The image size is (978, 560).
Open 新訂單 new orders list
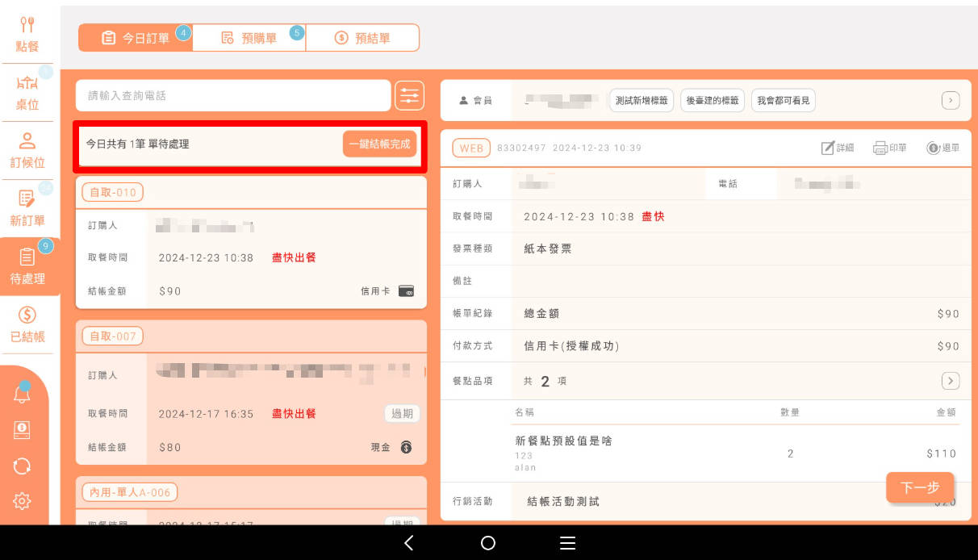27,207
